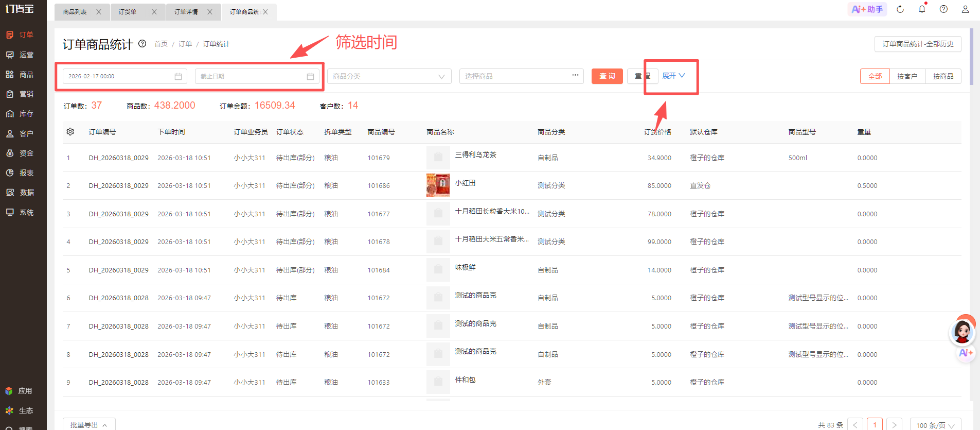Open the 商品分类 dropdown
This screenshot has height=430, width=980.
(x=389, y=76)
